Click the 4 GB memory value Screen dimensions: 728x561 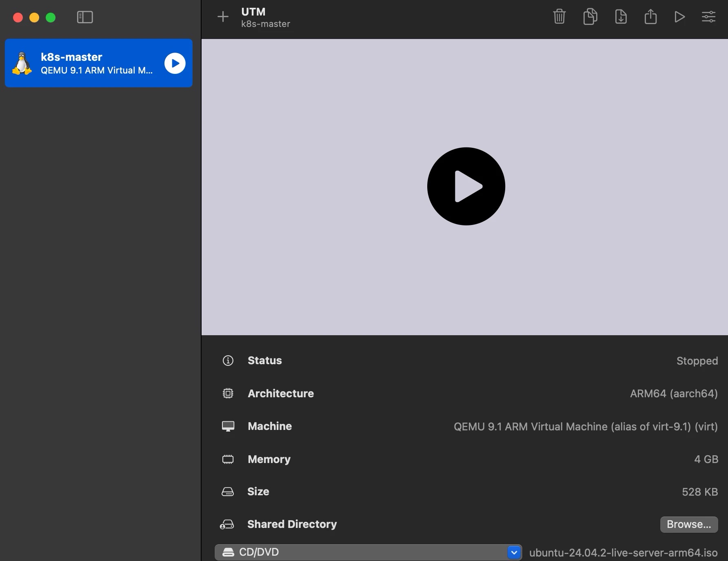point(706,459)
